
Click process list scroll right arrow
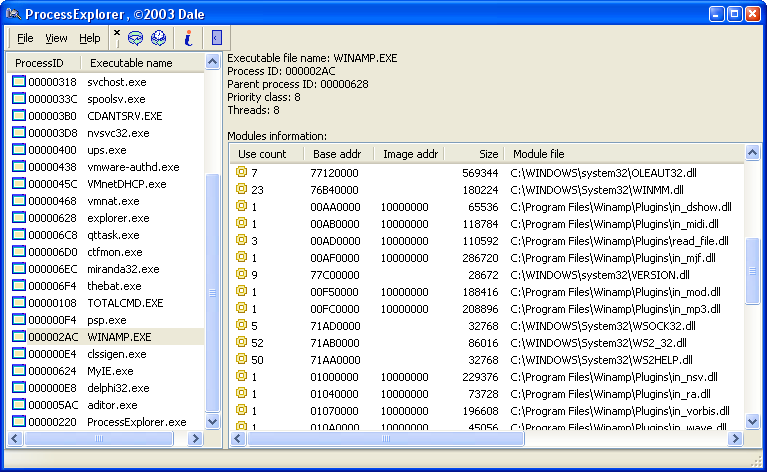pyautogui.click(x=195, y=438)
